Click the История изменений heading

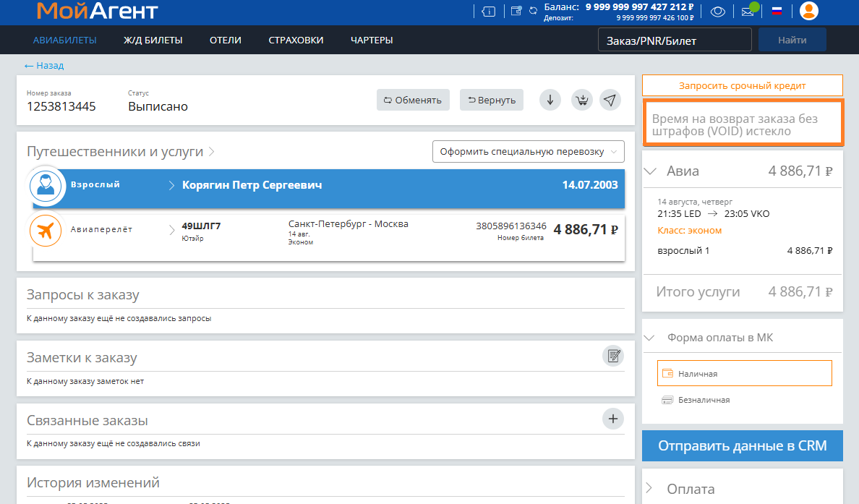tap(93, 482)
